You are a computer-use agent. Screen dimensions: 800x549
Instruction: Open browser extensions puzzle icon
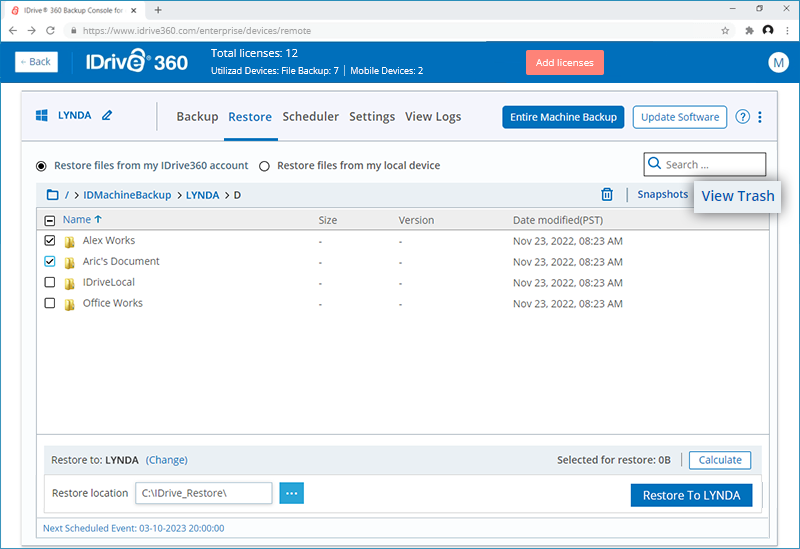tap(749, 31)
